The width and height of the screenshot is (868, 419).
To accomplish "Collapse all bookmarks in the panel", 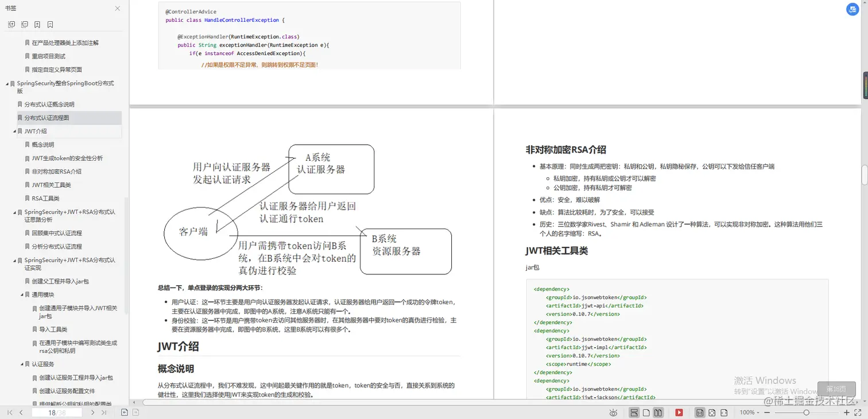I will pyautogui.click(x=24, y=24).
